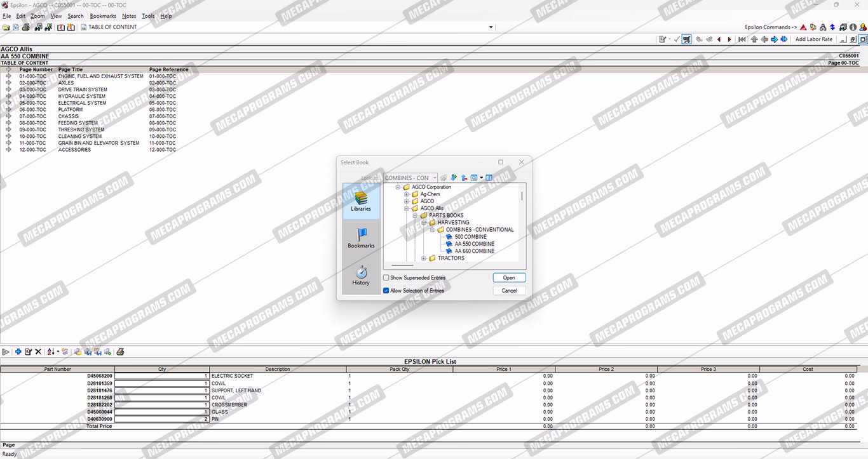868x459 pixels.
Task: Go to next page with blue arrow
Action: tap(774, 39)
